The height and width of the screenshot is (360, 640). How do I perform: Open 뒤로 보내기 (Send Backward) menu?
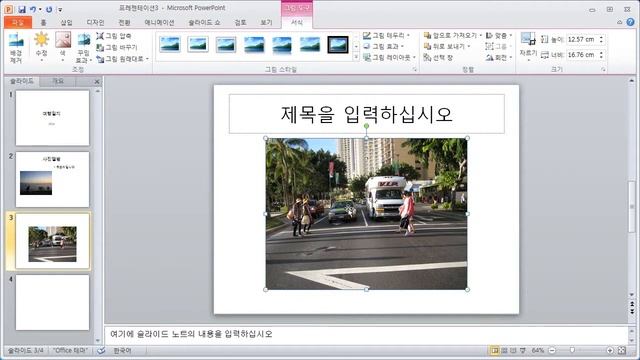click(447, 47)
